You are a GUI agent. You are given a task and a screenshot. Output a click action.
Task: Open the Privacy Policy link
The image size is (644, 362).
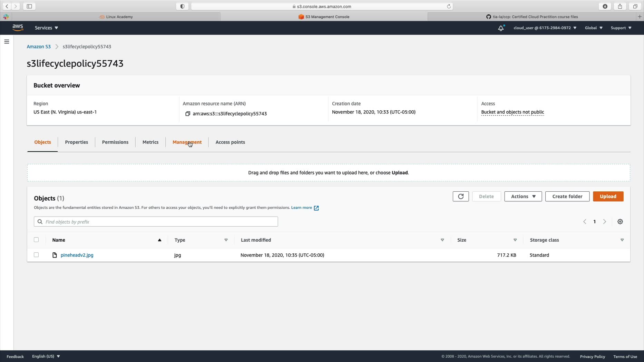tap(593, 356)
